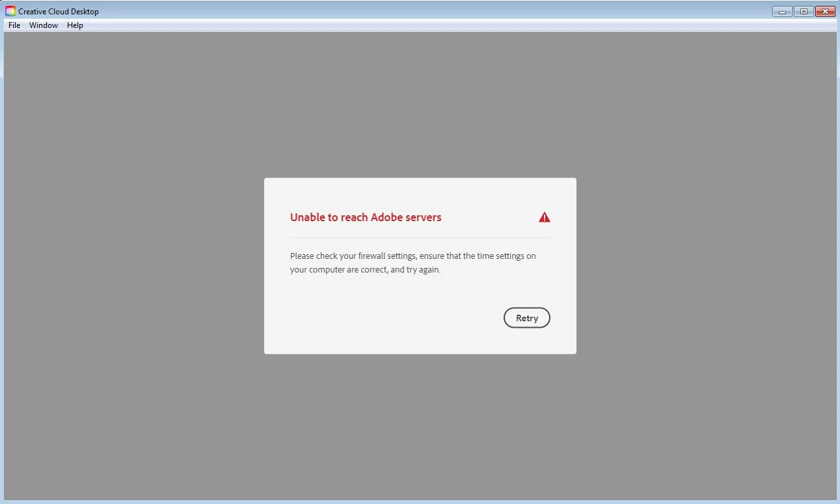Viewport: 840px width, 504px height.
Task: Click the "Unable to reach Adobe servers" heading
Action: pyautogui.click(x=366, y=217)
